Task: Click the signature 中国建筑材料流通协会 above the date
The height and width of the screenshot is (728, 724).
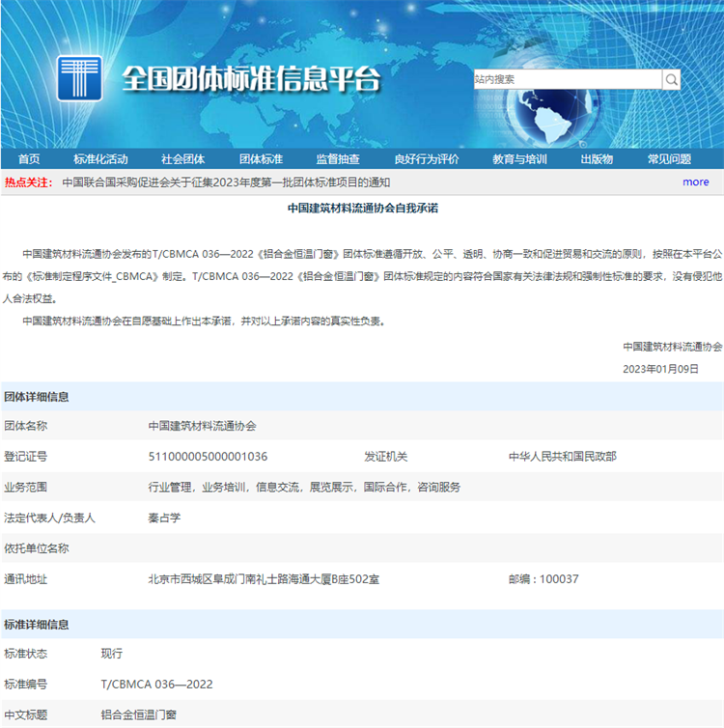Action: coord(673,347)
